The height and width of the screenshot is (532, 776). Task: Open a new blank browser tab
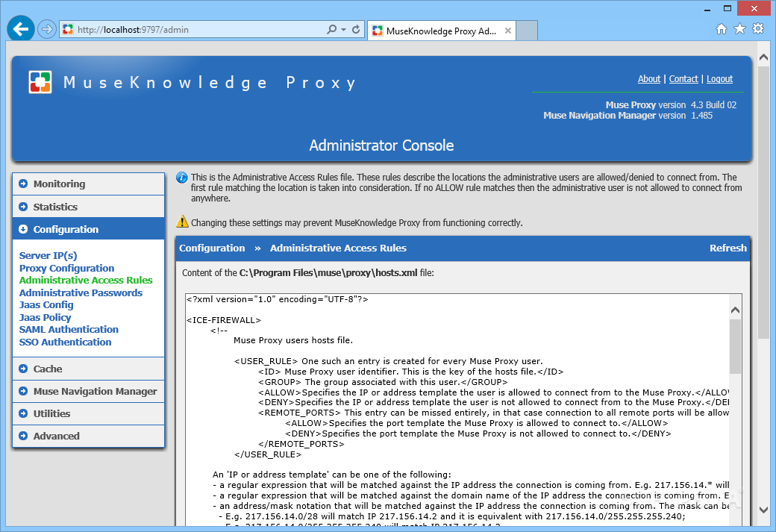(x=527, y=31)
